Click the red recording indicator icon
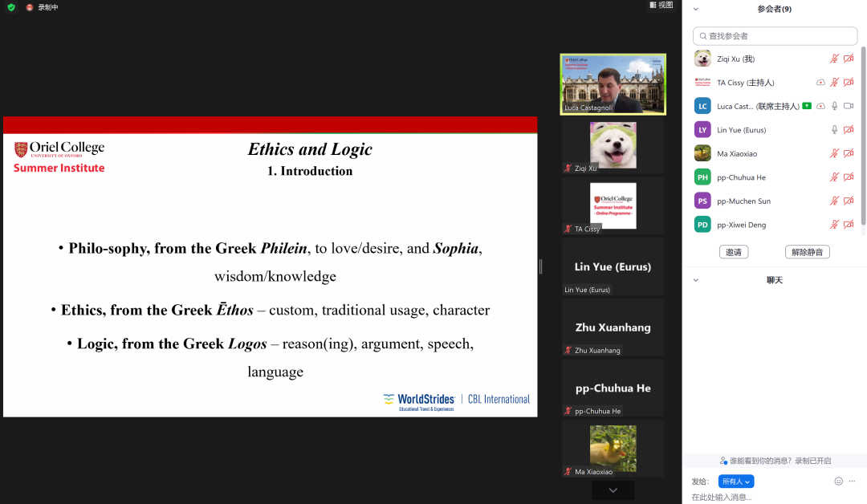Viewport: 867px width, 504px height. point(30,7)
